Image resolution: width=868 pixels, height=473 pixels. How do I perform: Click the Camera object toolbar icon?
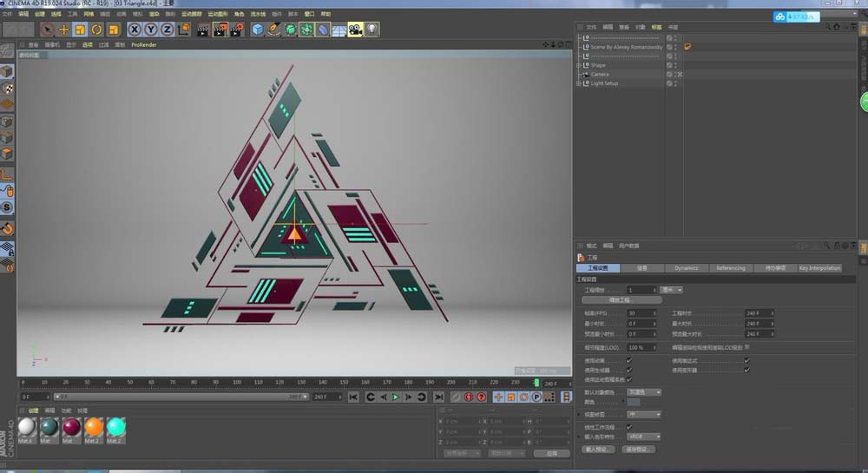[355, 30]
